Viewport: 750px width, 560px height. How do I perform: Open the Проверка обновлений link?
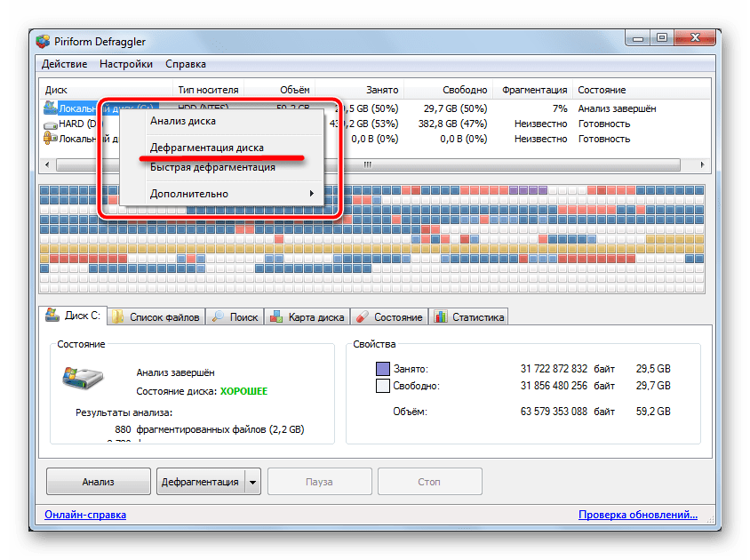(x=638, y=515)
